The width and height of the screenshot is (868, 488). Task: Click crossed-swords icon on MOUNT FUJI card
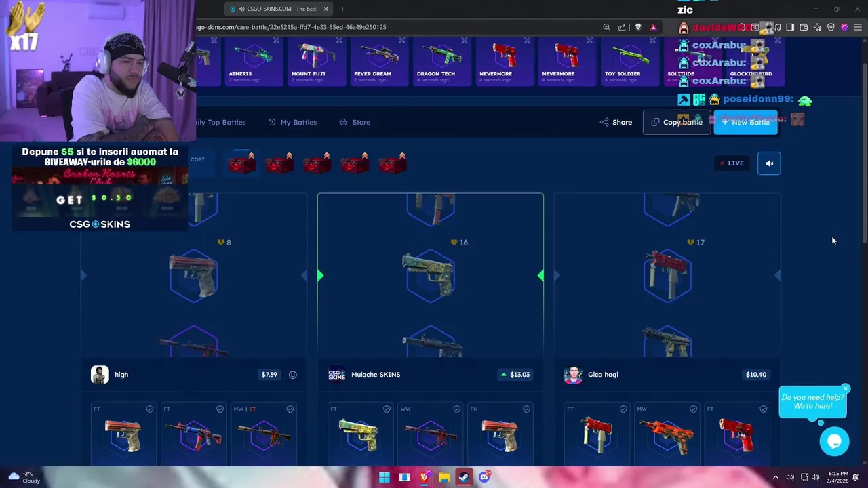[x=339, y=41]
